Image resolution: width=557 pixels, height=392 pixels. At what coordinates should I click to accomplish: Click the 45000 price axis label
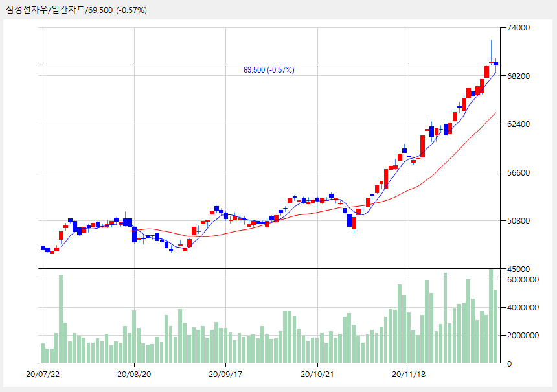519,270
